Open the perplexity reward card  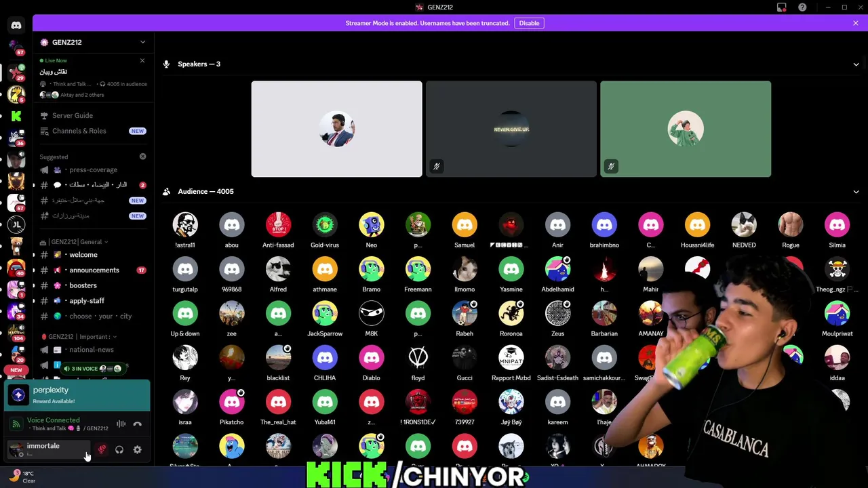(x=77, y=394)
